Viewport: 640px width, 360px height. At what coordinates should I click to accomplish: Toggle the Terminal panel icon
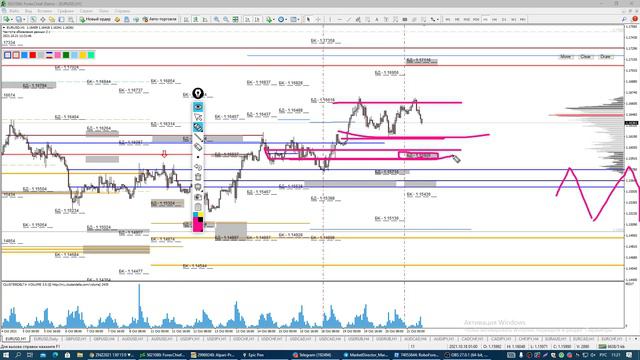[61, 19]
